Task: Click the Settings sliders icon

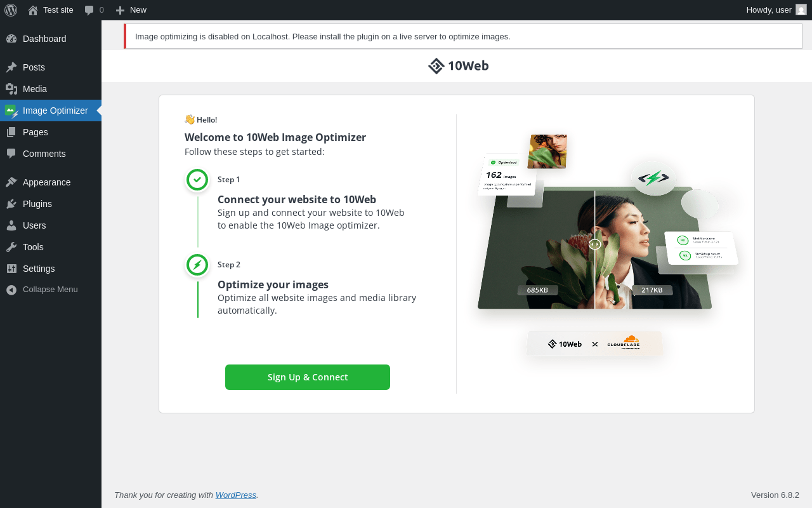Action: (x=11, y=269)
